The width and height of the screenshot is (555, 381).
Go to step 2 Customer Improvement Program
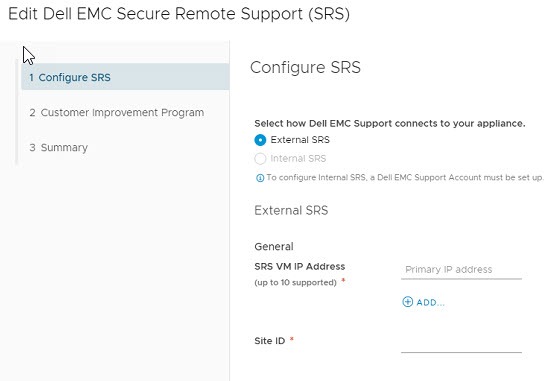116,113
